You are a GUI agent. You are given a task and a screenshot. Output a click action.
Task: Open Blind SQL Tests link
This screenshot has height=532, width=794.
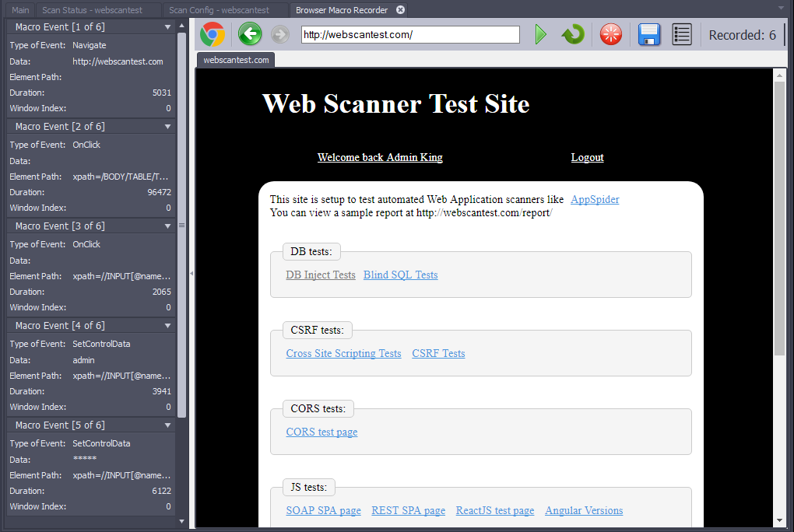(401, 275)
